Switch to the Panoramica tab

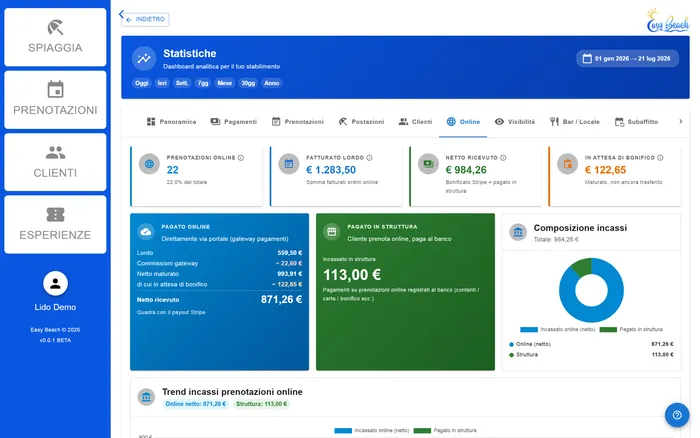tap(171, 122)
